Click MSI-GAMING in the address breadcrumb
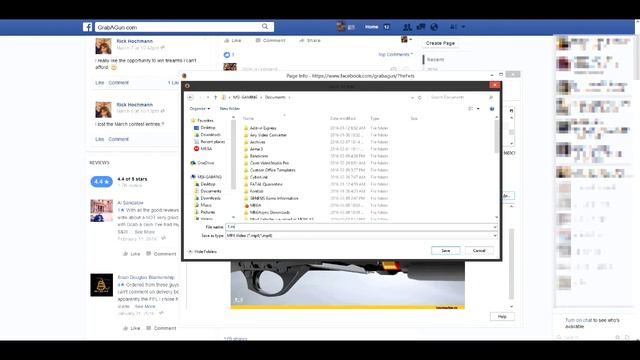Screen dimensions: 640x360 [245, 97]
